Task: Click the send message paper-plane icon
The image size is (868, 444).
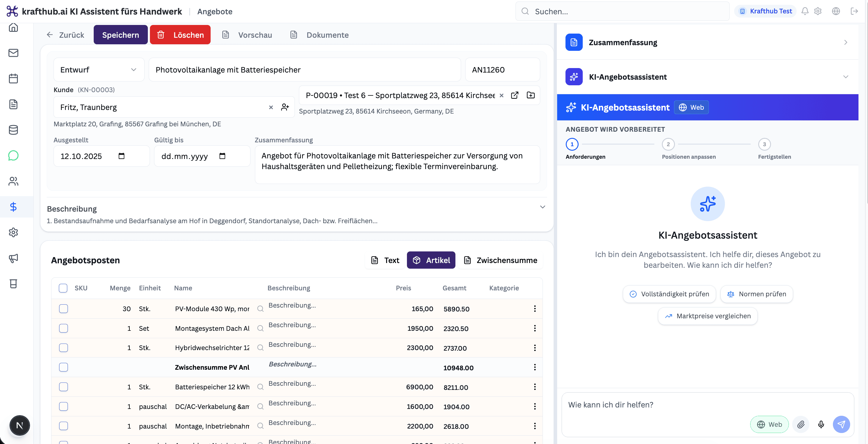Action: (841, 424)
